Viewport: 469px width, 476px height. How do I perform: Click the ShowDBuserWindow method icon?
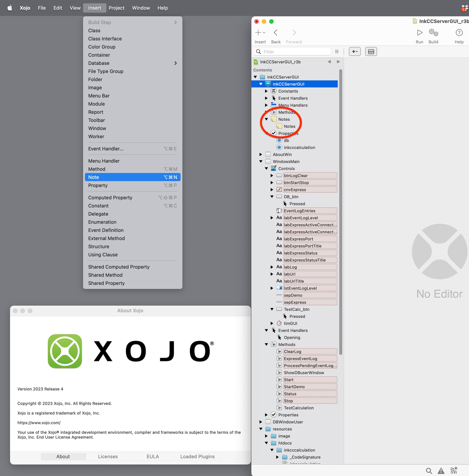coord(279,373)
